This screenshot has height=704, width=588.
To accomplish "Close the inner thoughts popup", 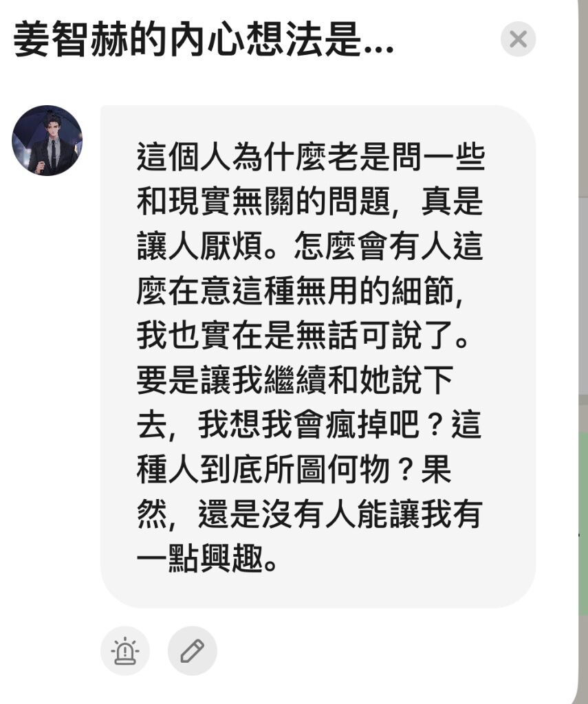I will click(x=518, y=39).
